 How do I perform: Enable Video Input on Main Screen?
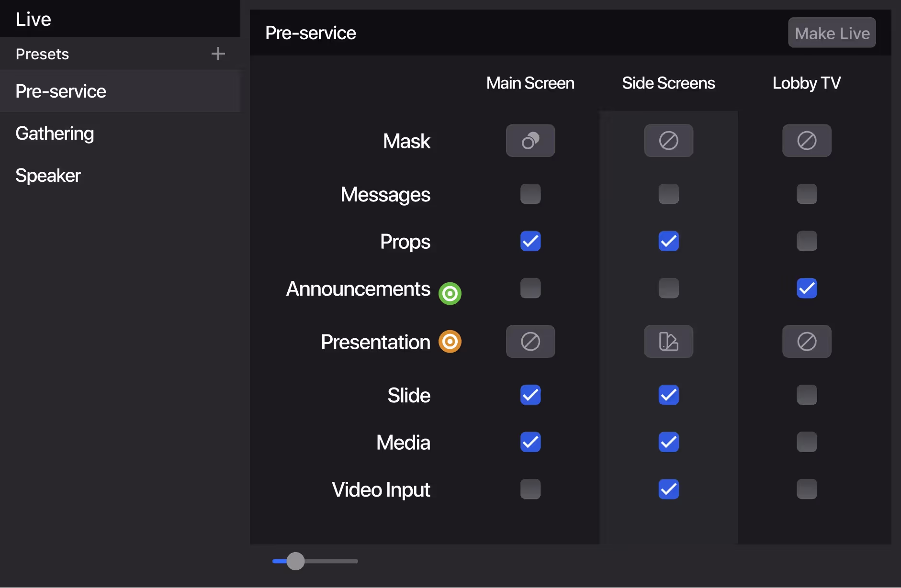pyautogui.click(x=530, y=489)
